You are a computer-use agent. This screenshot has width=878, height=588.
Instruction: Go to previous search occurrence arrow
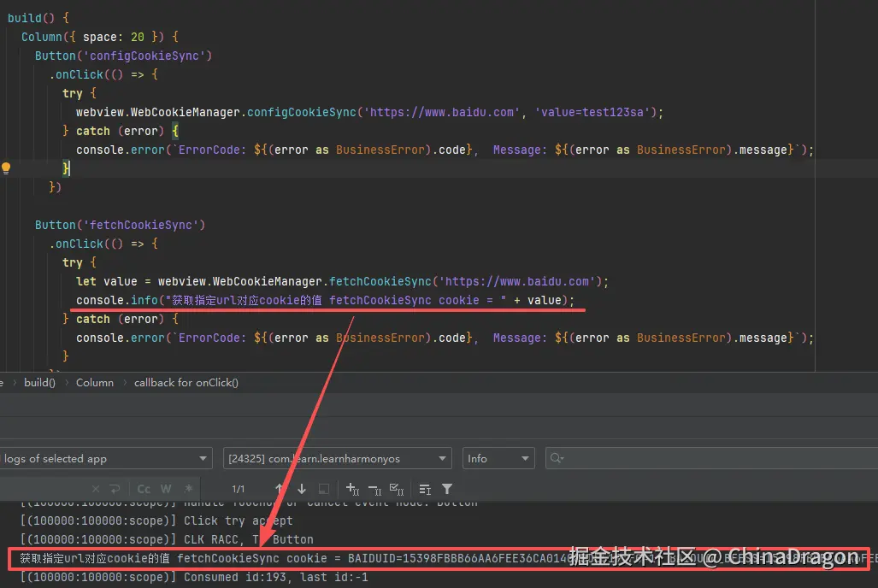click(280, 489)
